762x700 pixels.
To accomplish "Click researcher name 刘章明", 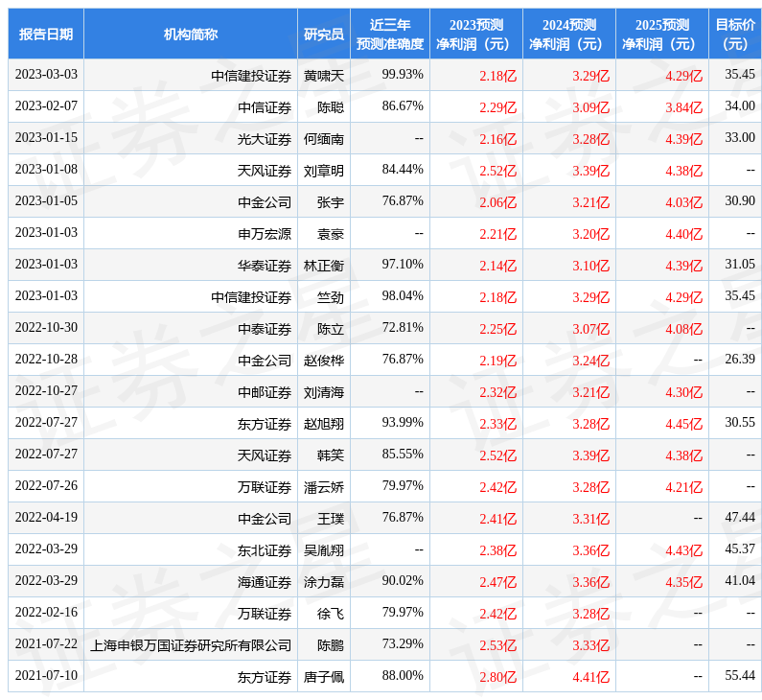I will (x=324, y=171).
